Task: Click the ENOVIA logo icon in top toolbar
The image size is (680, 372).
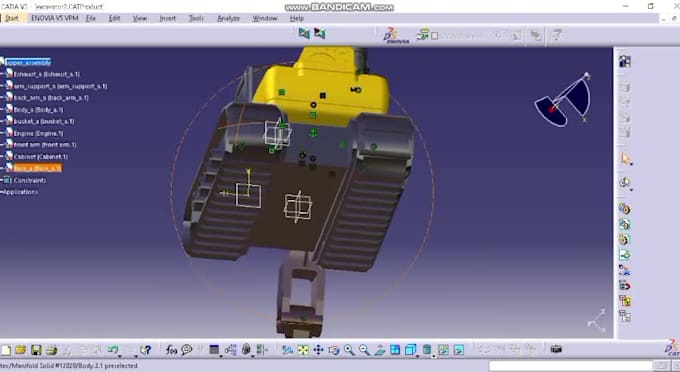Action: click(x=396, y=36)
